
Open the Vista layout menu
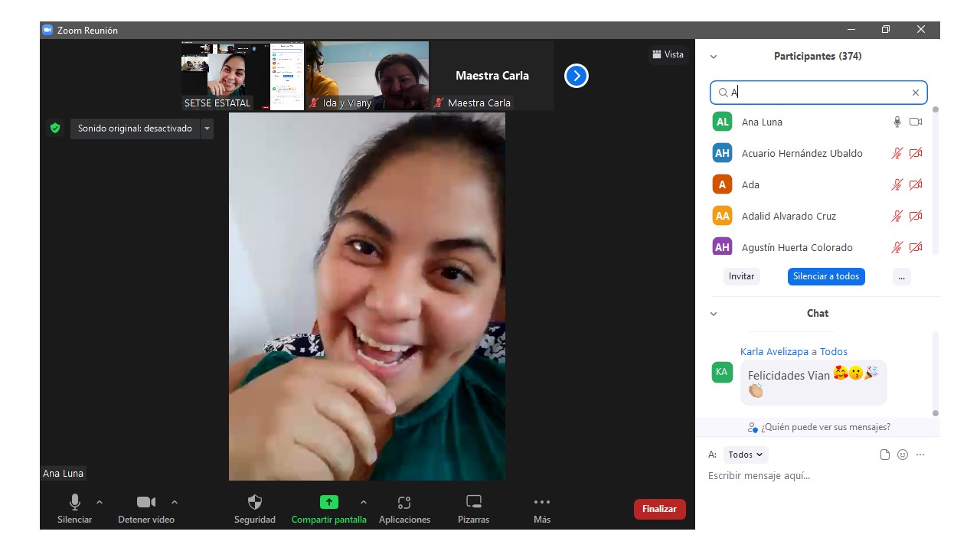click(x=668, y=54)
